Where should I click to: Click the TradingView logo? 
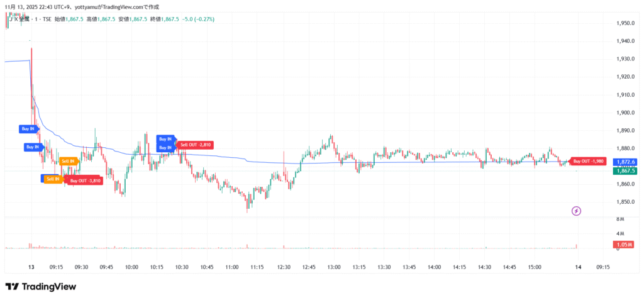pyautogui.click(x=41, y=287)
